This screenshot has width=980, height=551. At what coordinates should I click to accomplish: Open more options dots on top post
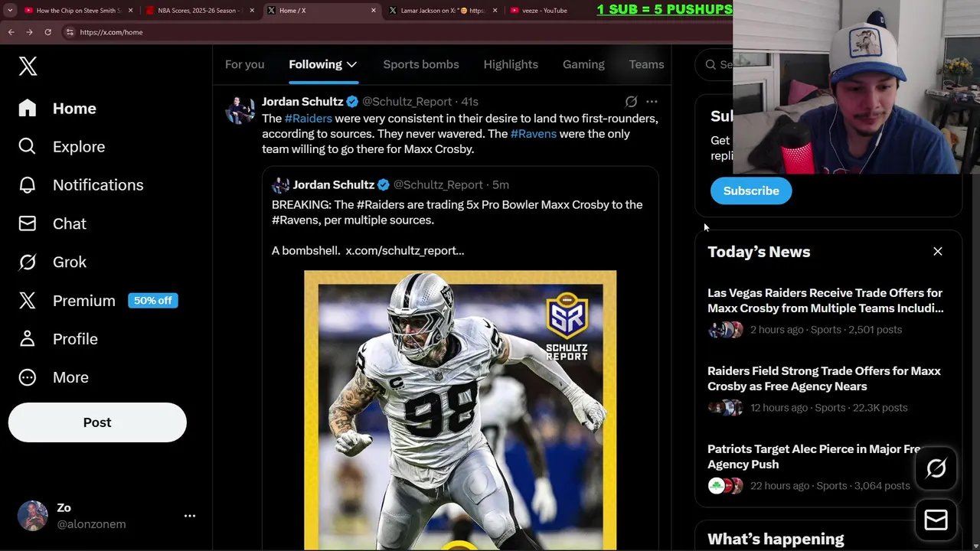click(x=652, y=101)
